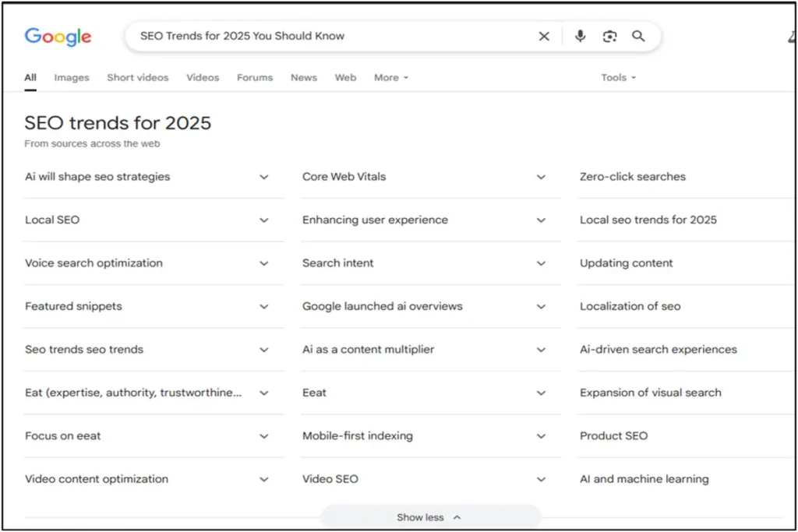Screen dimensions: 798x532
Task: Clear the search query with the X icon
Action: 544,36
